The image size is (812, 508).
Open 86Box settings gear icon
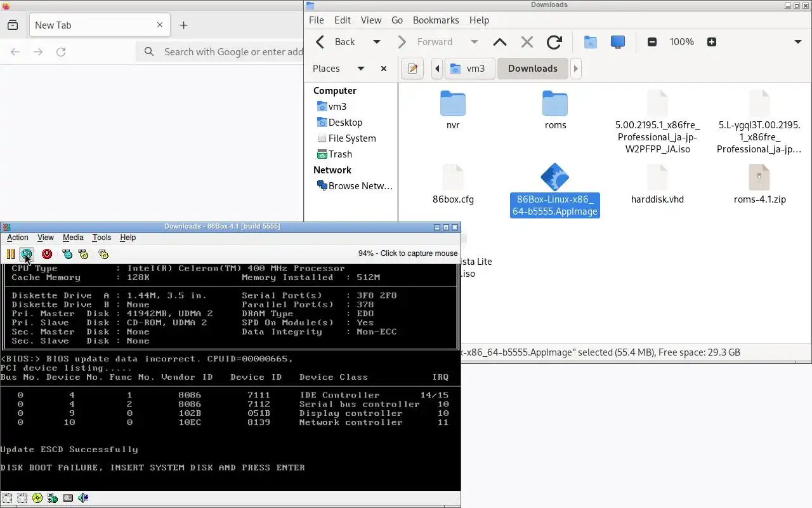click(103, 254)
